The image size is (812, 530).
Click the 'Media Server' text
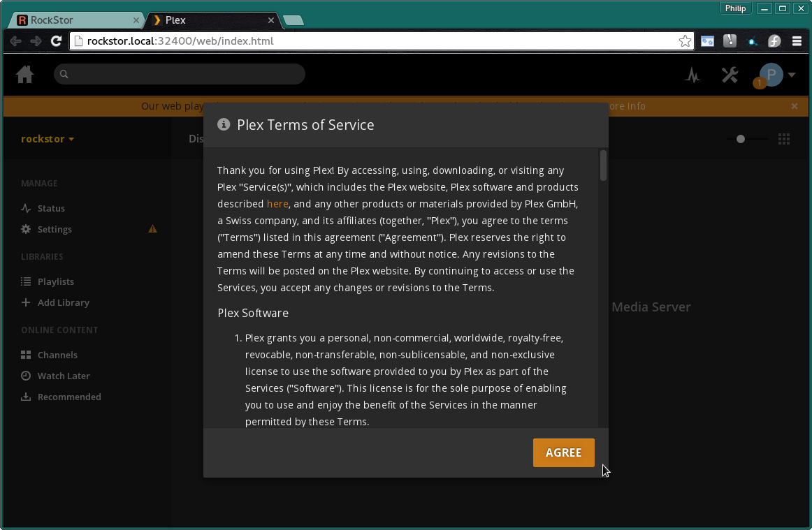(651, 307)
